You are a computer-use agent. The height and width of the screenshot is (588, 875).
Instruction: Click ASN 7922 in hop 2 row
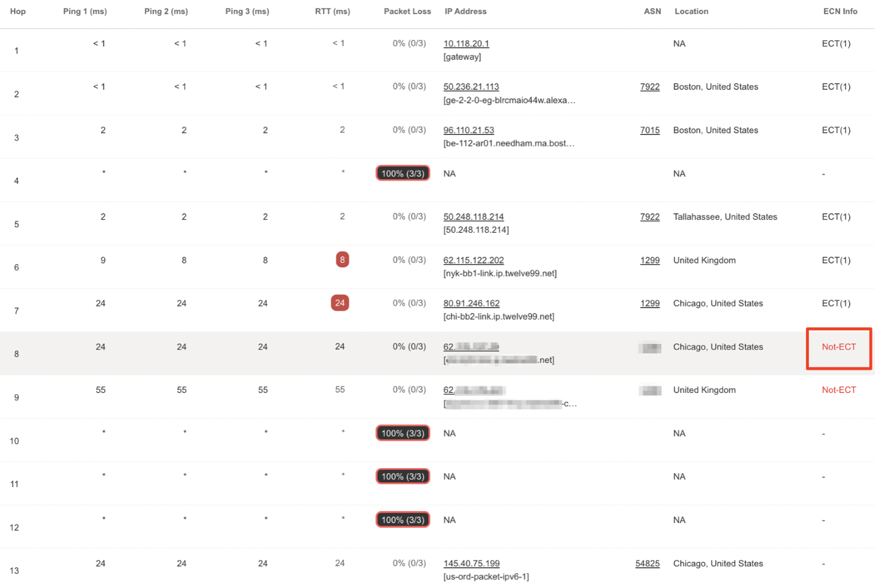pos(650,87)
